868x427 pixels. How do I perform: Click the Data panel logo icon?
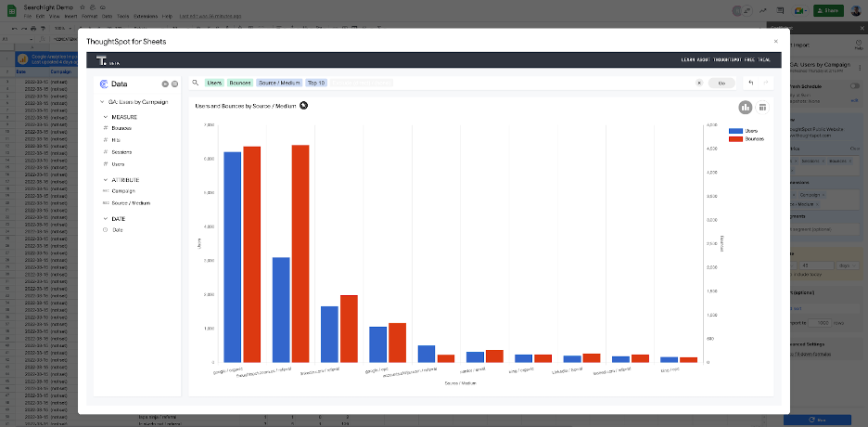point(104,84)
